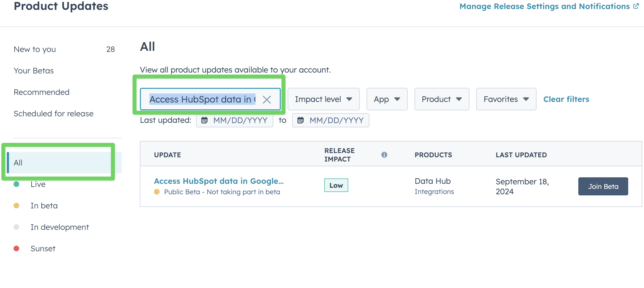The height and width of the screenshot is (288, 644).
Task: Select the New to you section
Action: [x=35, y=49]
